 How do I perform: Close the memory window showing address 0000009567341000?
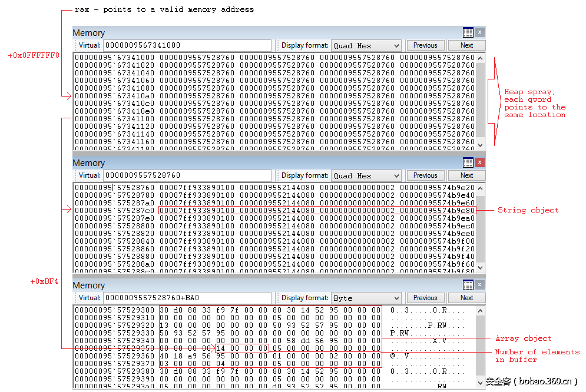point(480,32)
